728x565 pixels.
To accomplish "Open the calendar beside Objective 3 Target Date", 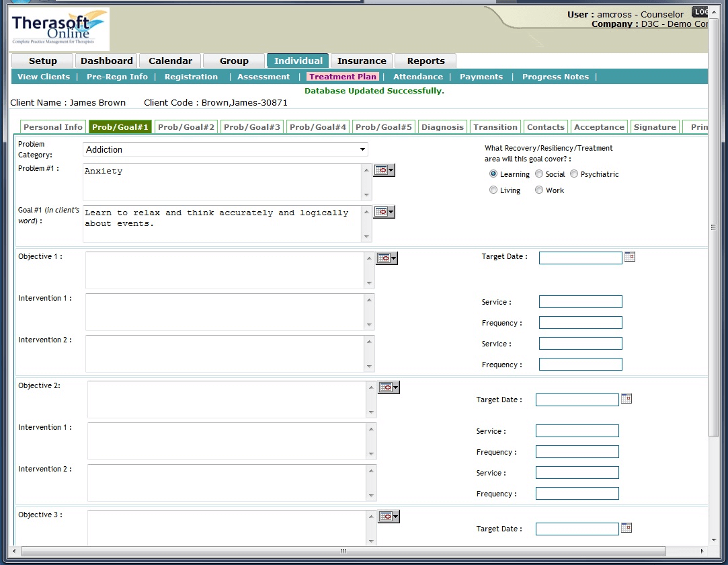I will (626, 527).
